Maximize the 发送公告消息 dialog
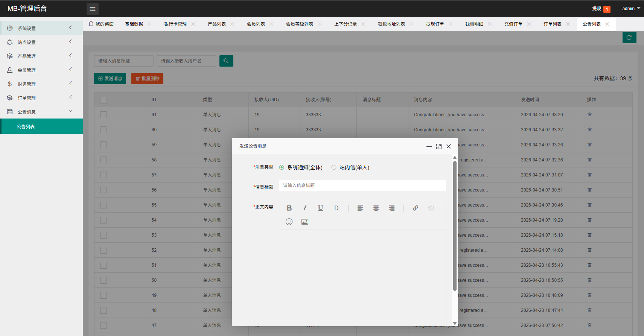The width and height of the screenshot is (644, 336). pyautogui.click(x=439, y=146)
